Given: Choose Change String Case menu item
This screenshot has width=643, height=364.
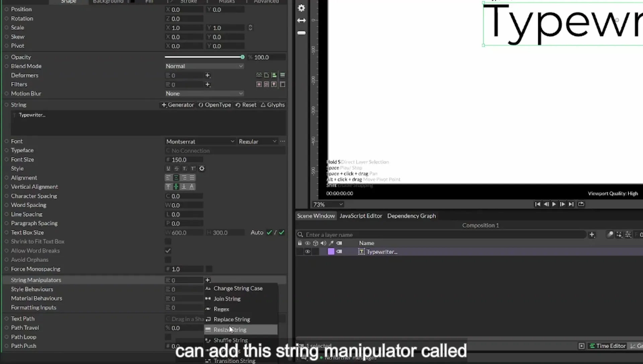Looking at the screenshot, I should click(x=238, y=288).
